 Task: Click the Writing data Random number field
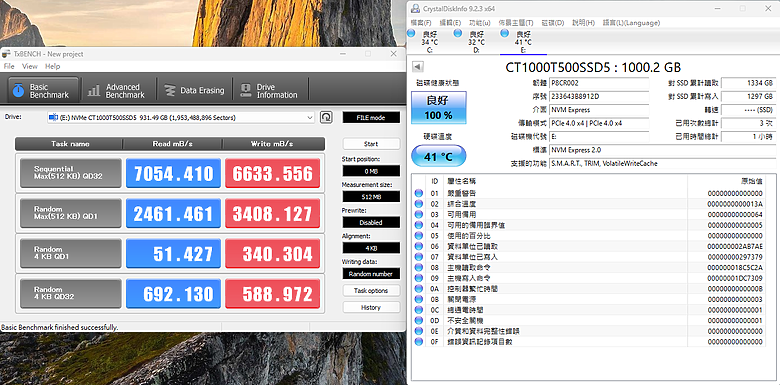[371, 274]
